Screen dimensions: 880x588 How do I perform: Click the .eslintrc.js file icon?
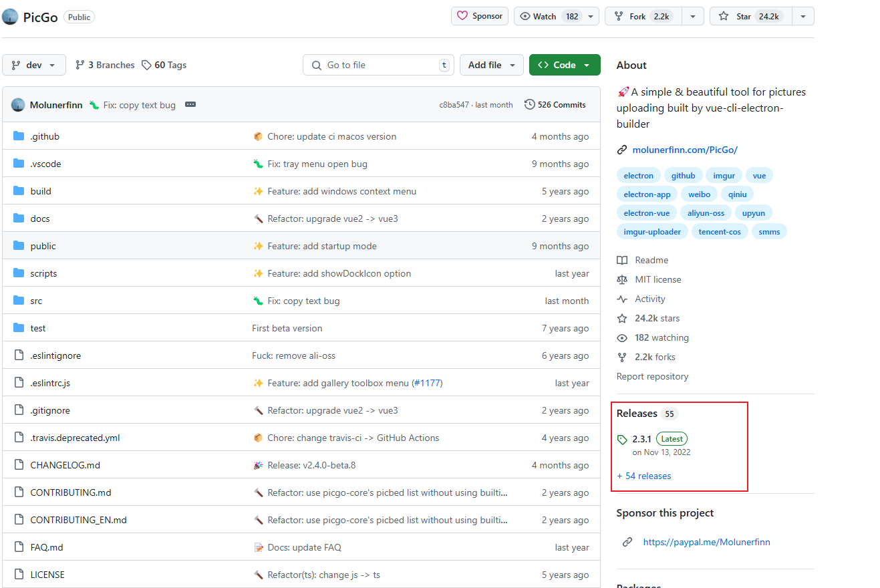tap(19, 383)
